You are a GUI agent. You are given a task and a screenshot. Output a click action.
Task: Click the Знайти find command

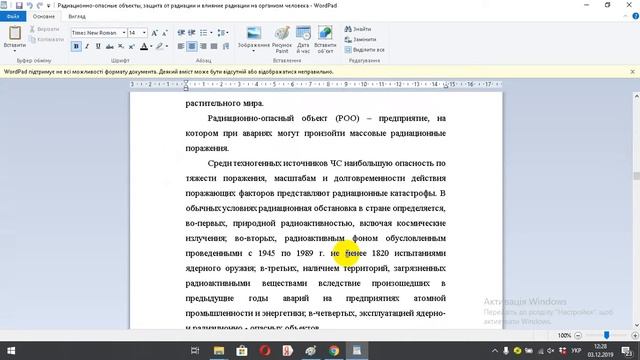(x=358, y=29)
